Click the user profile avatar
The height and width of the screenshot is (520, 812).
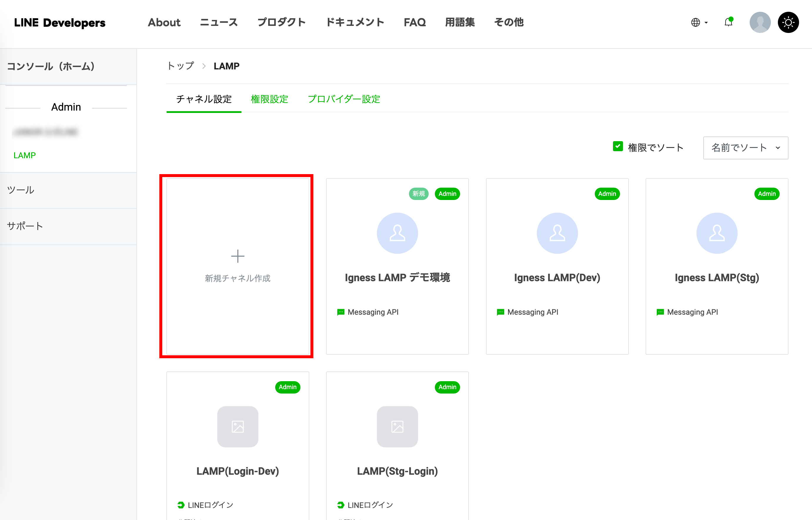tap(760, 22)
